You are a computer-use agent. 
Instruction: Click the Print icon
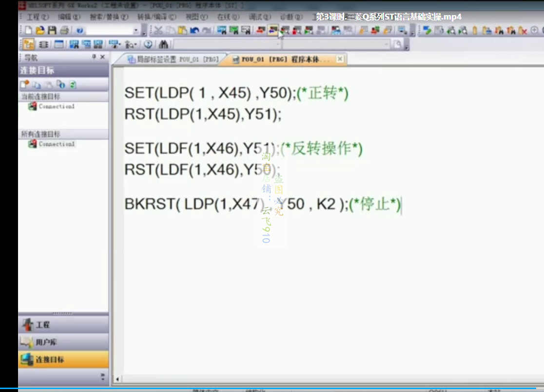64,31
